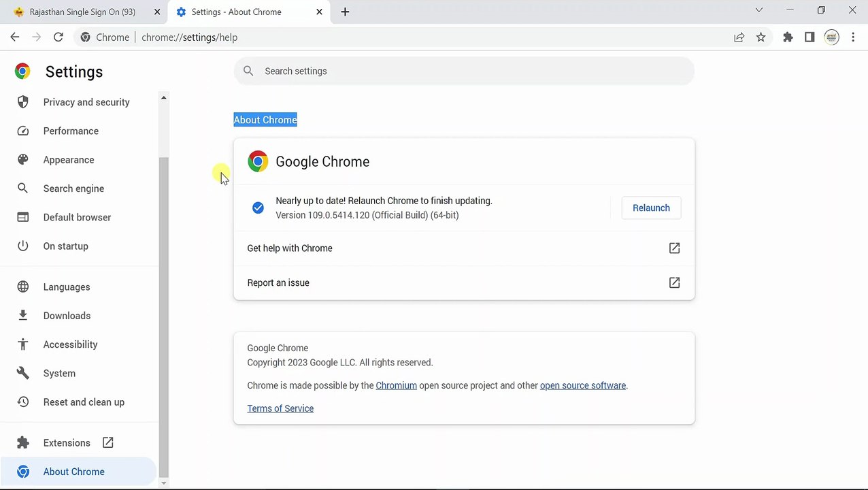Click the 'Nearly up to date!' status text
Screen dimensions: 868x490
coord(384,201)
